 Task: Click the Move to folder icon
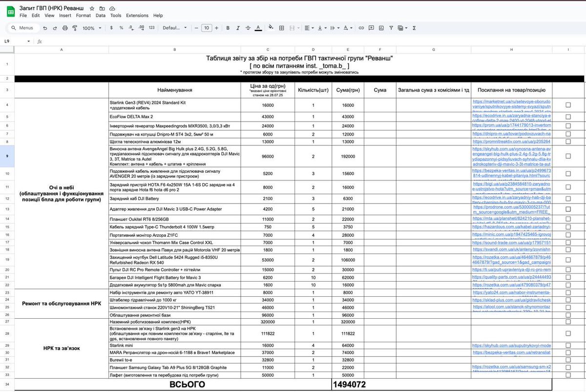102,9
